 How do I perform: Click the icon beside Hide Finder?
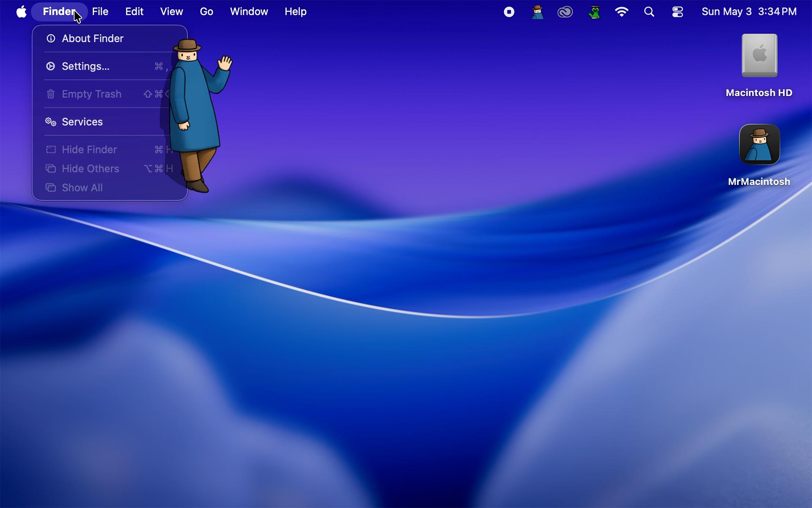point(51,149)
